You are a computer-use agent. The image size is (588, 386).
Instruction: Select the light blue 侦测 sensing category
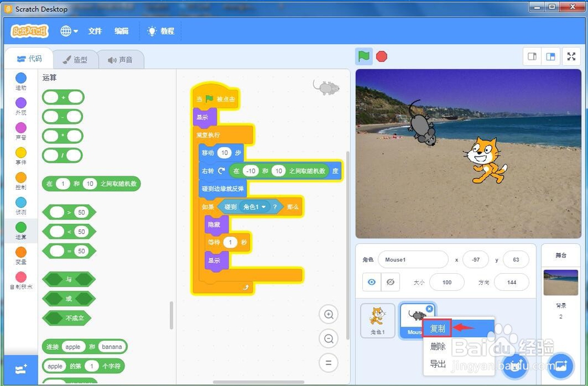coord(21,206)
